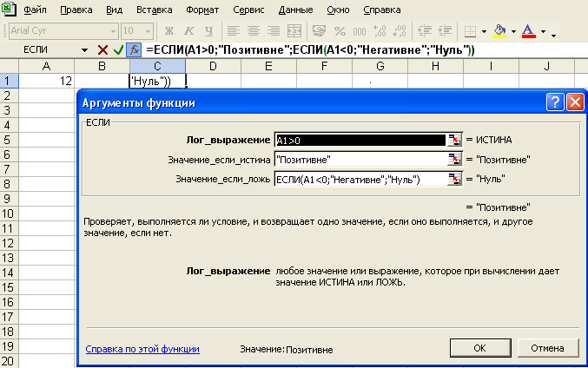Select column C header

coord(157,66)
